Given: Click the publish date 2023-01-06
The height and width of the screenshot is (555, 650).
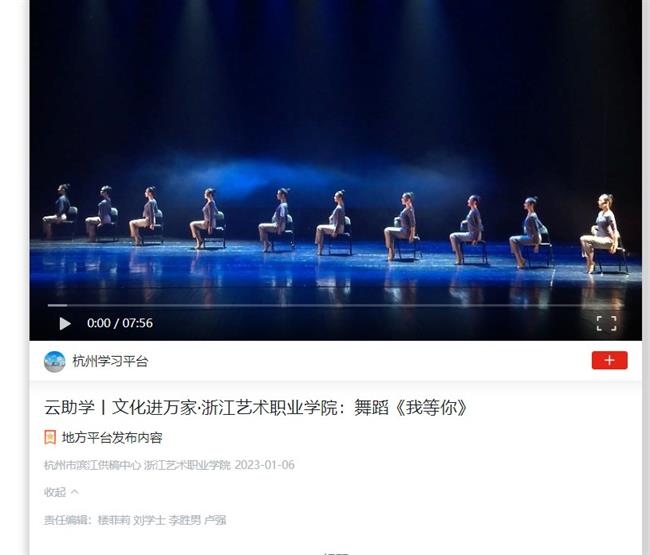Looking at the screenshot, I should tap(264, 465).
